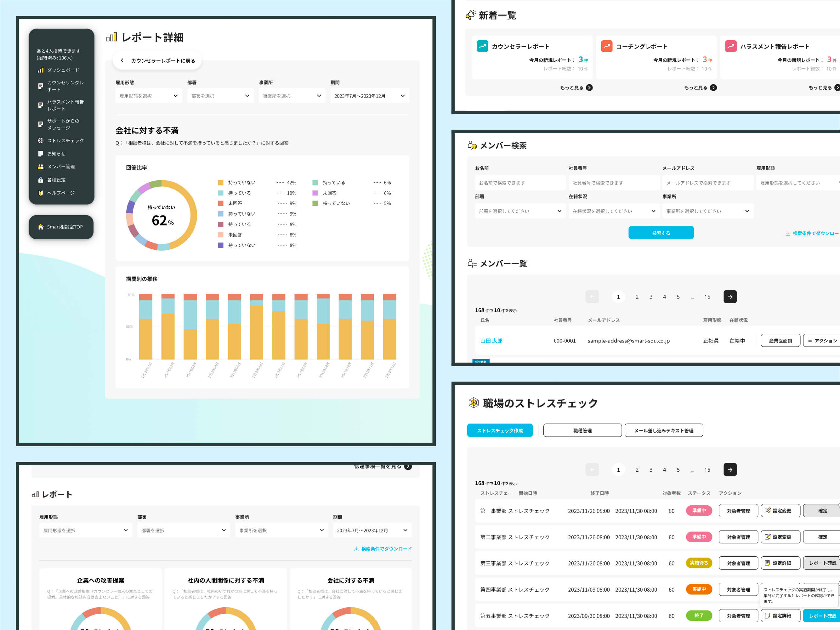The height and width of the screenshot is (630, 840).
Task: Click the settings lock icon in sidebar
Action: [41, 180]
